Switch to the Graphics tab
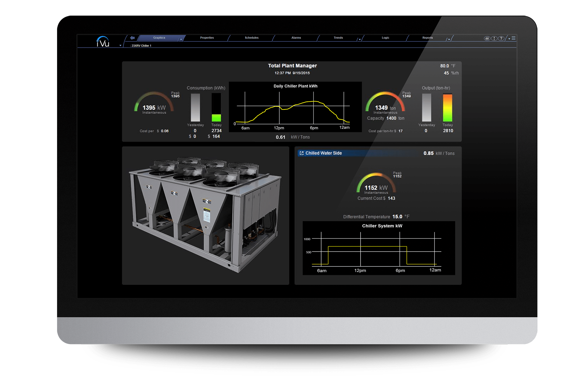The image size is (588, 392). pyautogui.click(x=159, y=38)
